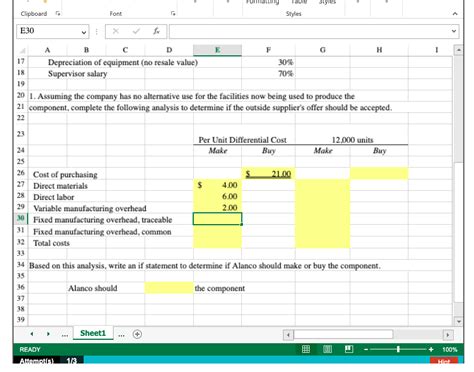Click vertical scrollbar down arrow
The width and height of the screenshot is (474, 372).
click(x=459, y=322)
